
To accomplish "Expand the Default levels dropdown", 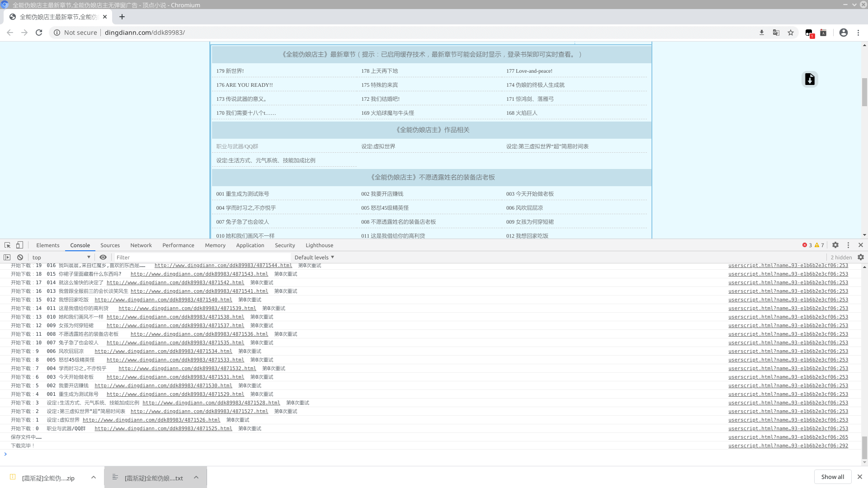I will coord(314,257).
